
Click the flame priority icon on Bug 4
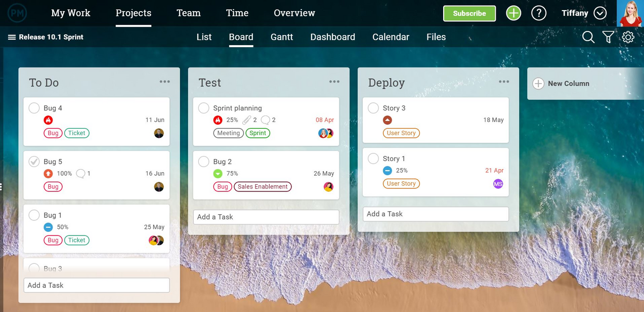(x=49, y=121)
